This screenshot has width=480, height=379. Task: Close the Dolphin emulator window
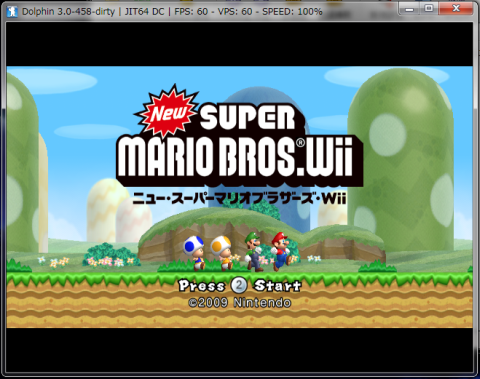pos(456,9)
